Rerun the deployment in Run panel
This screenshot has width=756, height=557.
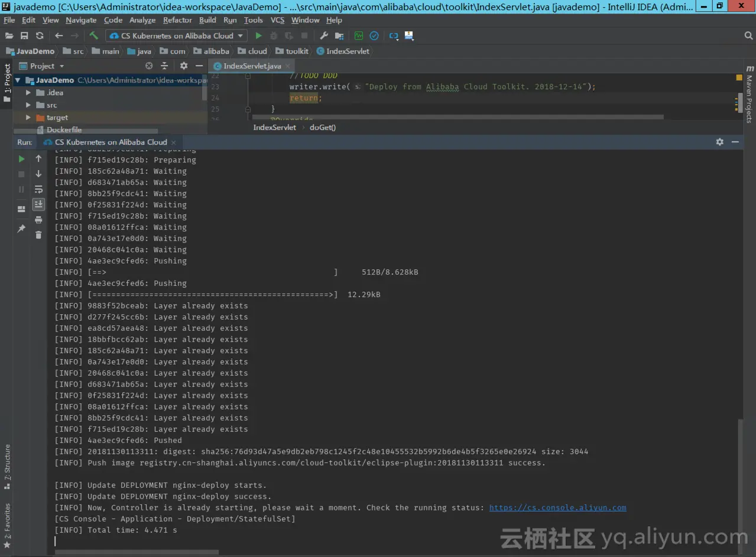[21, 159]
